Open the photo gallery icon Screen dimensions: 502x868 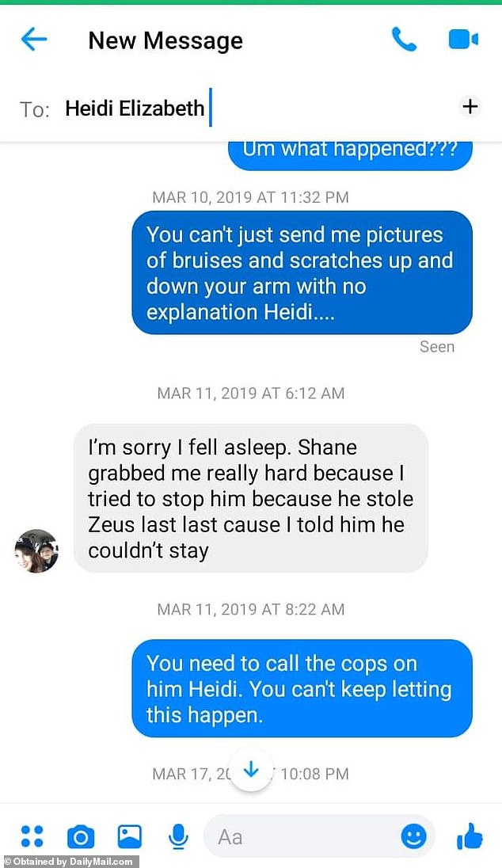point(130,836)
